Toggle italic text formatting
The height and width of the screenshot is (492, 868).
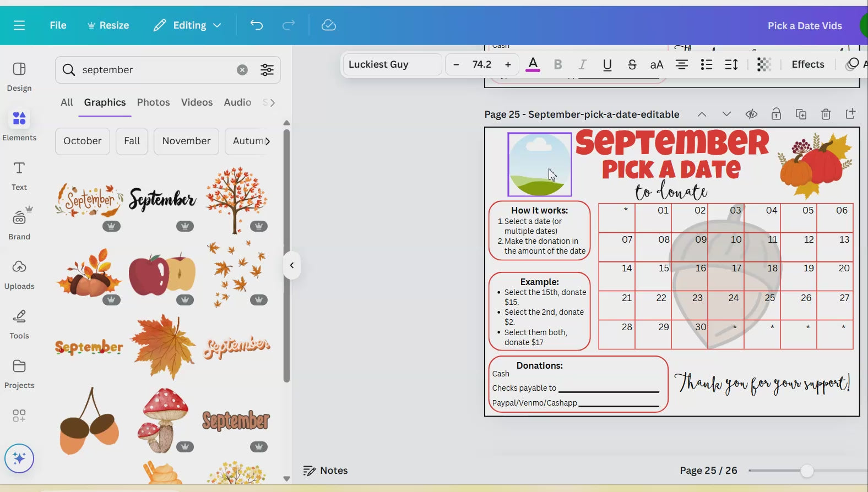(x=582, y=64)
